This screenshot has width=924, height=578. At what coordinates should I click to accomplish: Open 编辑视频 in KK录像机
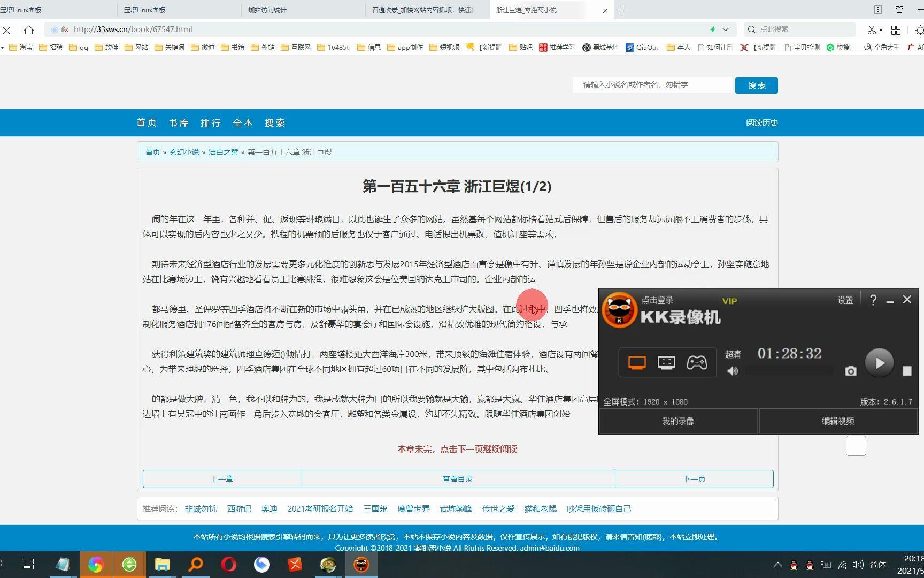click(838, 421)
